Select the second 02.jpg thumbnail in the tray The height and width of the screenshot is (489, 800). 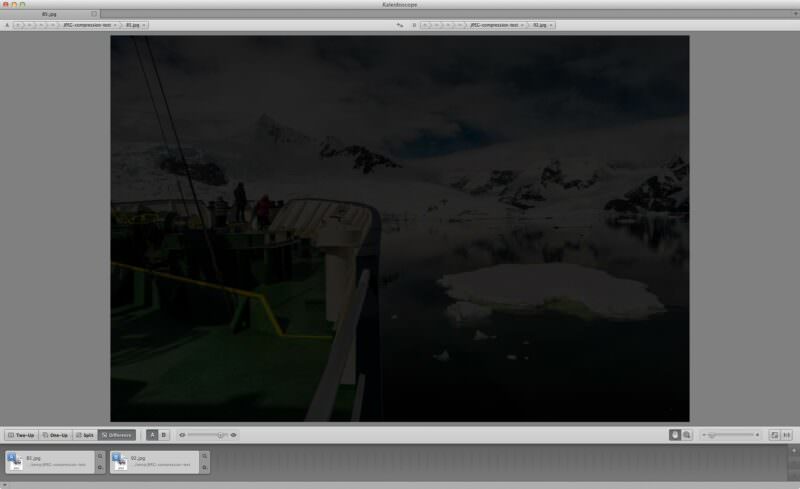pos(155,462)
